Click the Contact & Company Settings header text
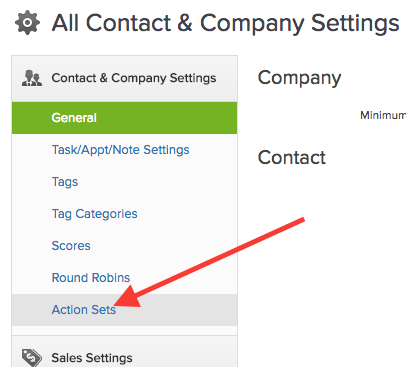 pyautogui.click(x=134, y=78)
